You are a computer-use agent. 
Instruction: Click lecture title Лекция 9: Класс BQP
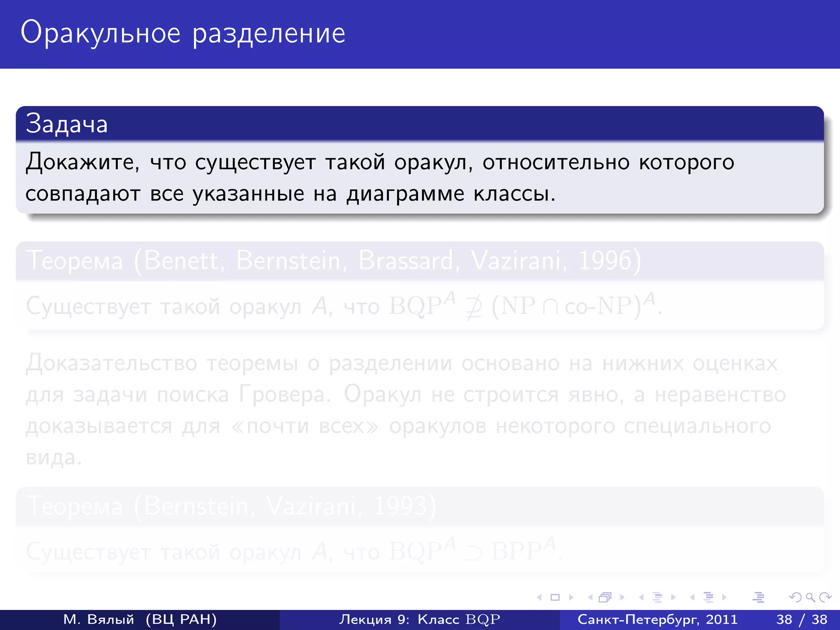pyautogui.click(x=420, y=619)
